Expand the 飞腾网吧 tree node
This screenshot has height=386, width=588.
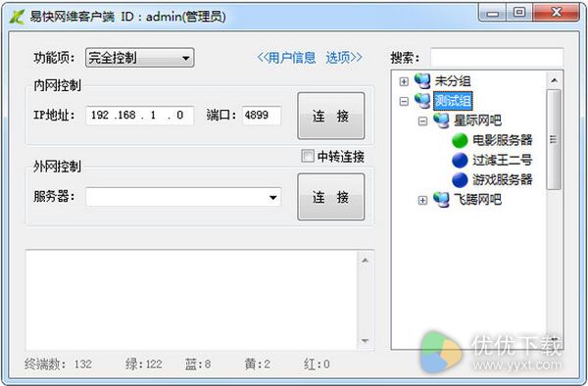tap(422, 201)
